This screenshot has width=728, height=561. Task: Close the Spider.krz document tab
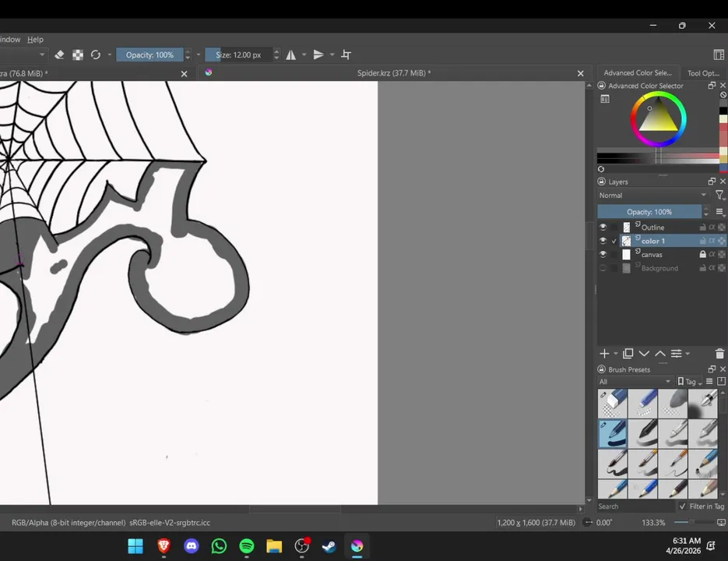(x=580, y=73)
